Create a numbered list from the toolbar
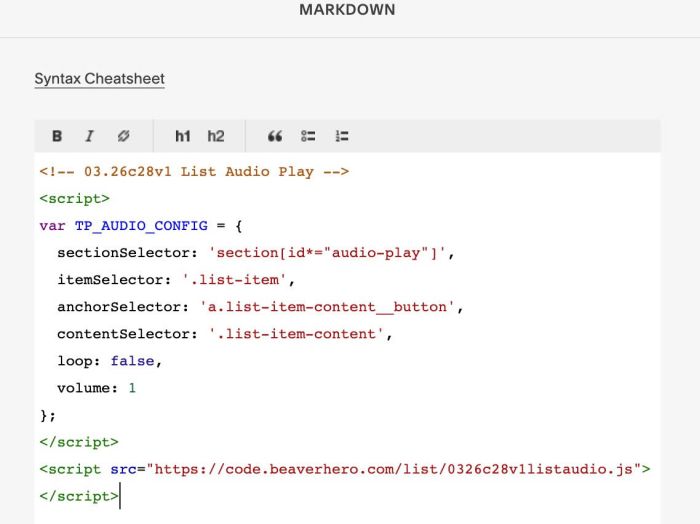The height and width of the screenshot is (524, 700). (342, 136)
